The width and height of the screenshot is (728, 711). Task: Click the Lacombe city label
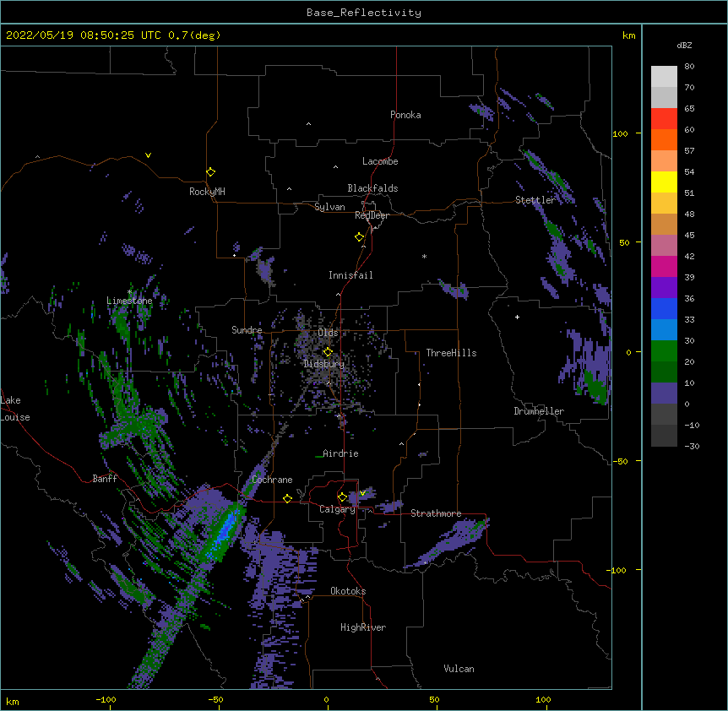(380, 161)
